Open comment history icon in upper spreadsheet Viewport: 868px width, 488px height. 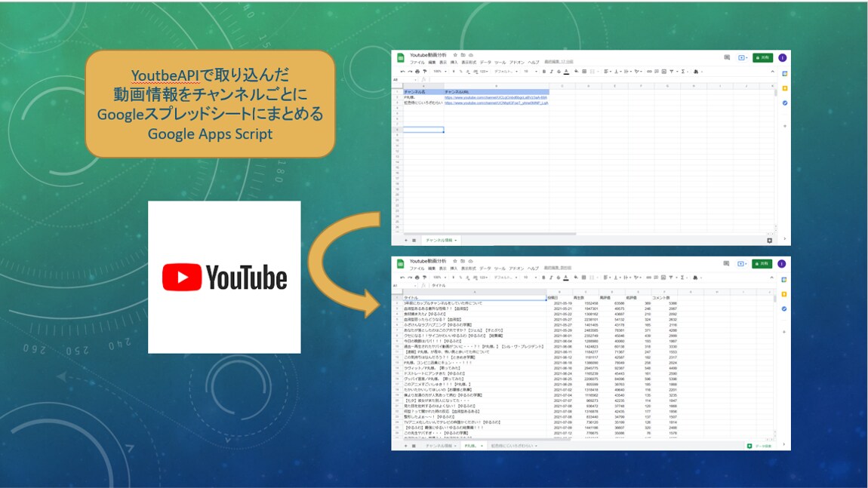(727, 57)
